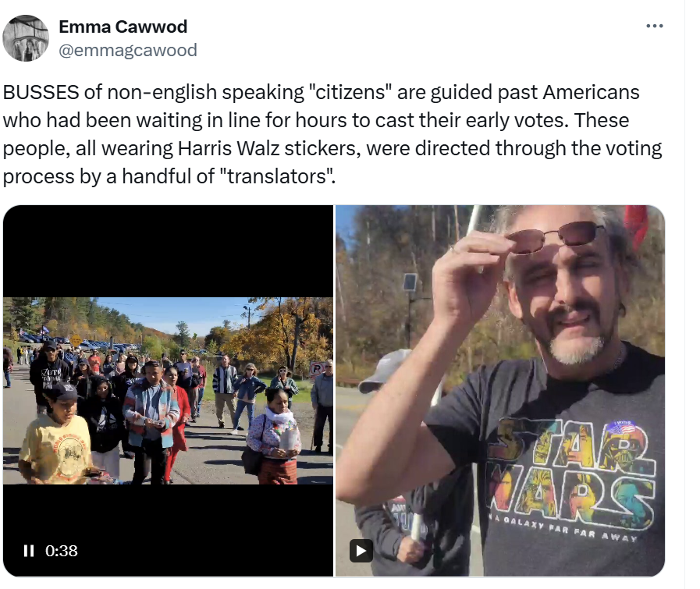Click the tweet line mentioning "translators"

pyautogui.click(x=169, y=176)
